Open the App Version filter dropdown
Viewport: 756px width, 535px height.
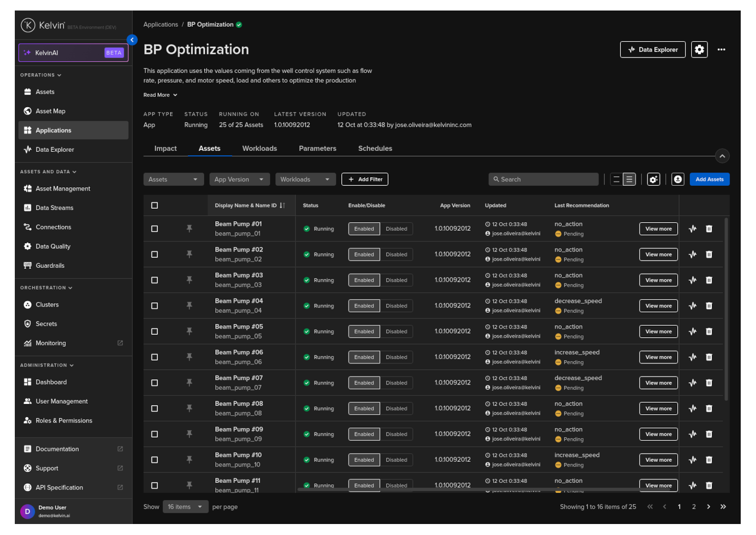click(x=239, y=180)
